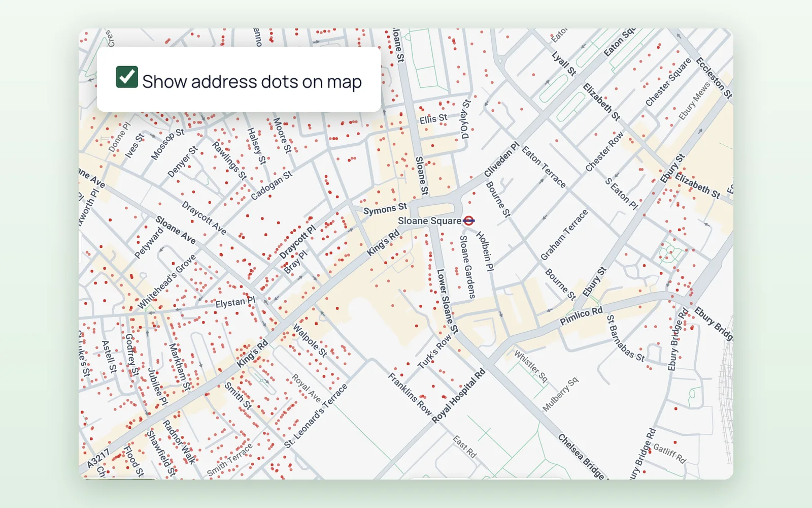Click the 'Petyward' street label
Image resolution: width=812 pixels, height=508 pixels.
click(149, 243)
